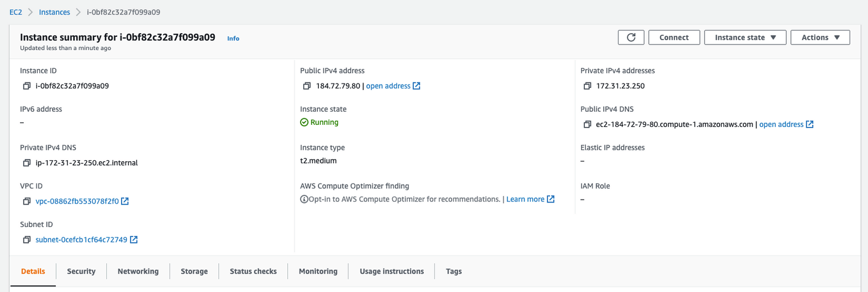Copy the private IPv4 address 172.31.23.250

click(587, 86)
